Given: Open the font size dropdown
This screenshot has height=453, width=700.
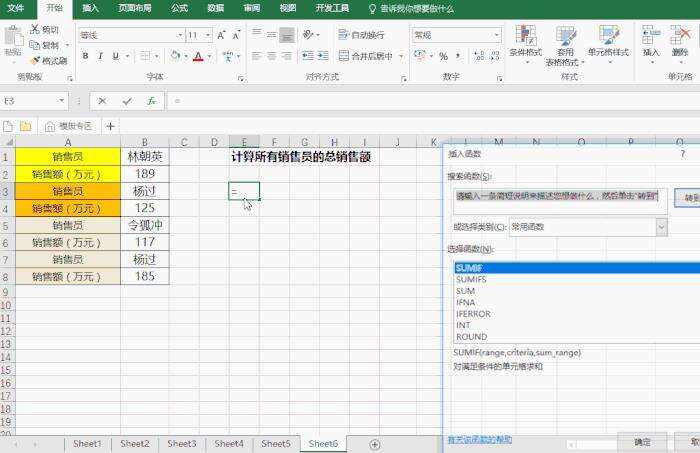Looking at the screenshot, I should [x=207, y=34].
